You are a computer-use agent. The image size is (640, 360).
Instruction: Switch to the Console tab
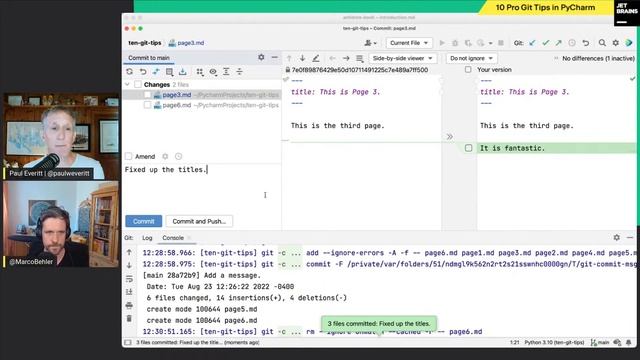173,238
